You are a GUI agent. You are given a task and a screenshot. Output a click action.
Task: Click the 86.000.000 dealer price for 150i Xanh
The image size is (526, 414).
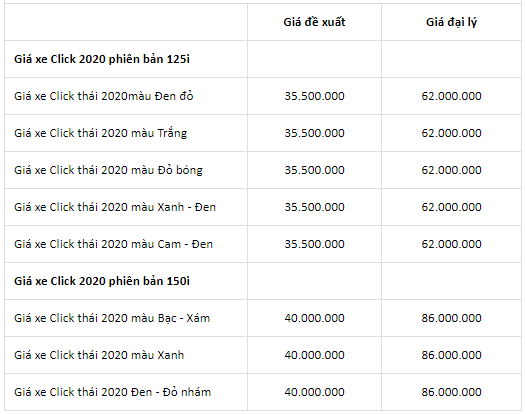point(451,355)
